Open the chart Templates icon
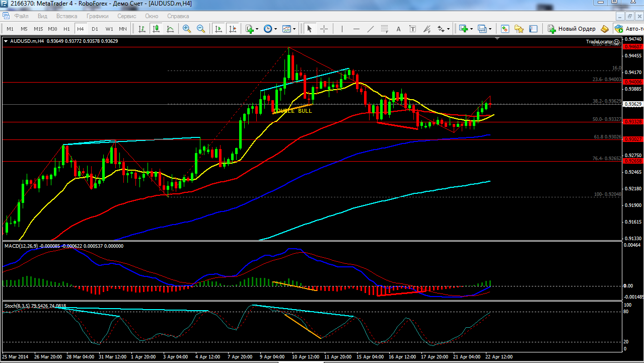The width and height of the screenshot is (644, 363). [x=287, y=29]
